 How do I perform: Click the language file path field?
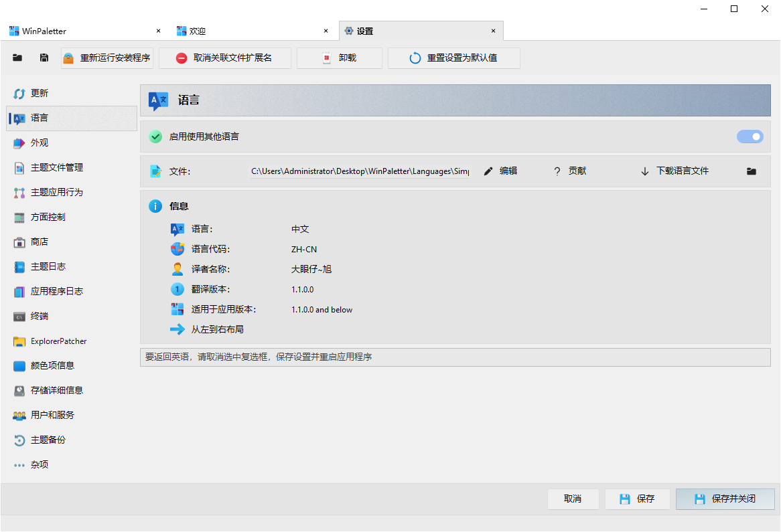tap(359, 171)
